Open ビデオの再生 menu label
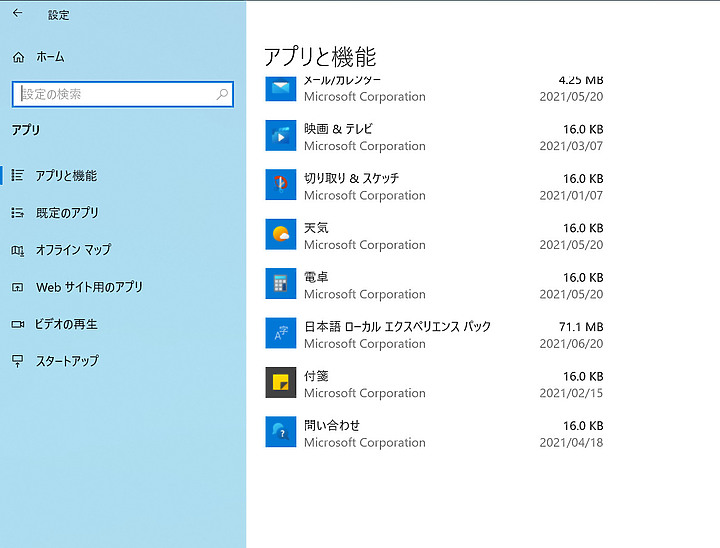The image size is (720, 548). point(66,324)
